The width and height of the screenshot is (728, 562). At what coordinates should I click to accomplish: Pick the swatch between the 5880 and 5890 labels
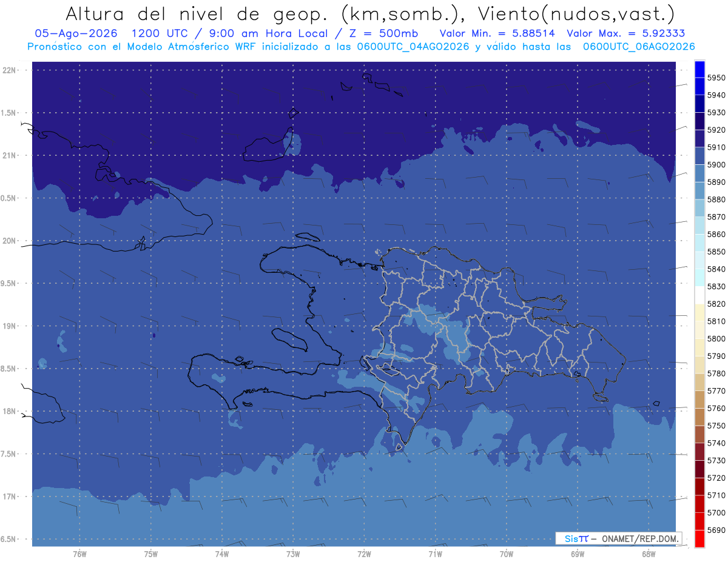(x=699, y=191)
